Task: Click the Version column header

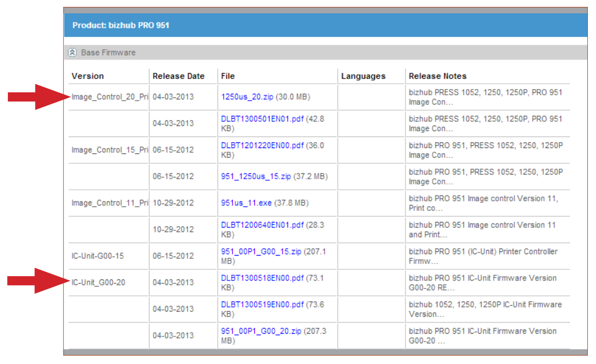Action: (x=88, y=76)
